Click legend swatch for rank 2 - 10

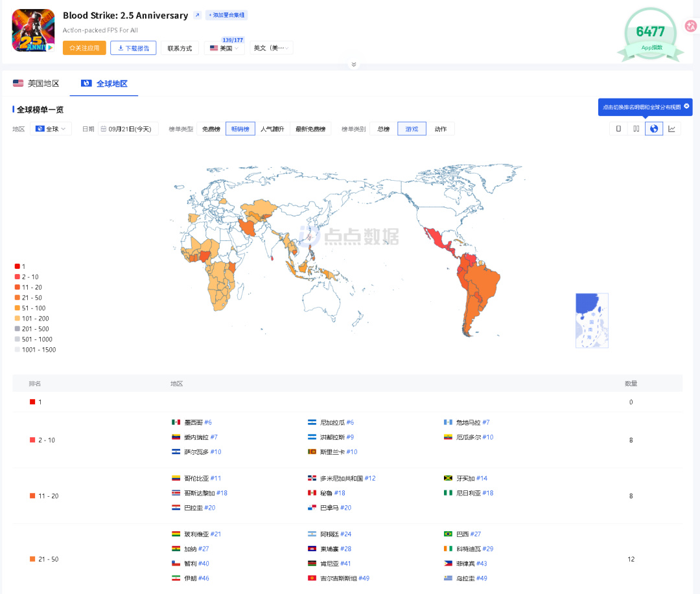(x=17, y=277)
